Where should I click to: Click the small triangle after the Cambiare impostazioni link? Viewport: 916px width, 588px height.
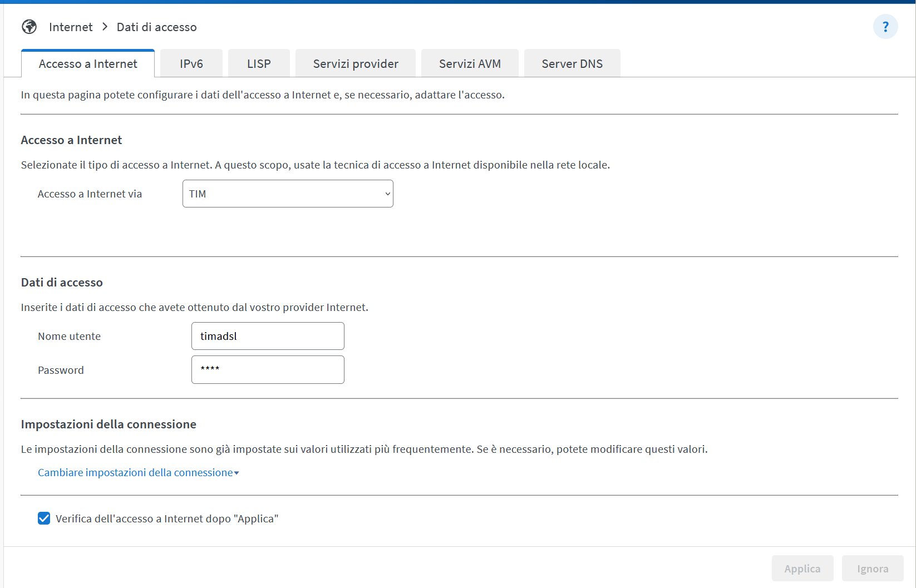[x=237, y=473]
